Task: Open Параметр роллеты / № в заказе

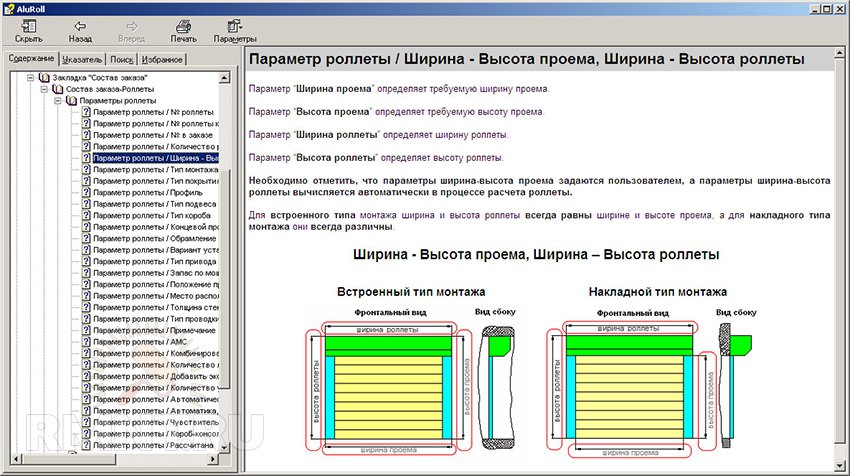Action: tap(155, 134)
